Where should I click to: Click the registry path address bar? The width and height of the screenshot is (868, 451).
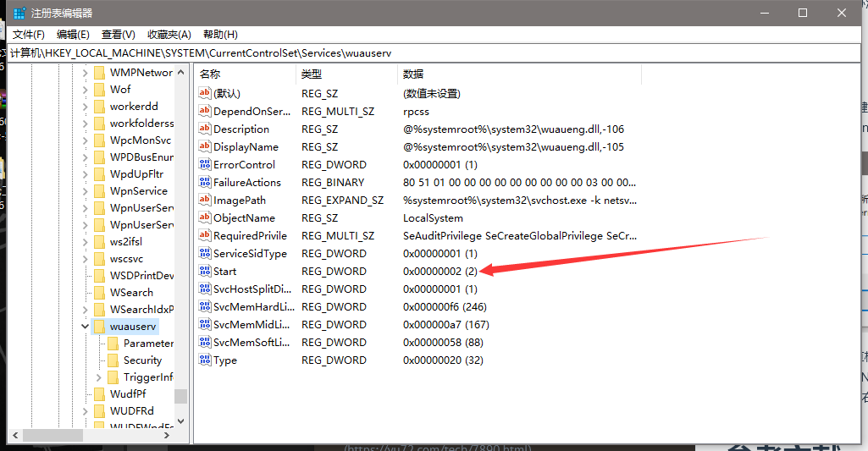pyautogui.click(x=423, y=52)
